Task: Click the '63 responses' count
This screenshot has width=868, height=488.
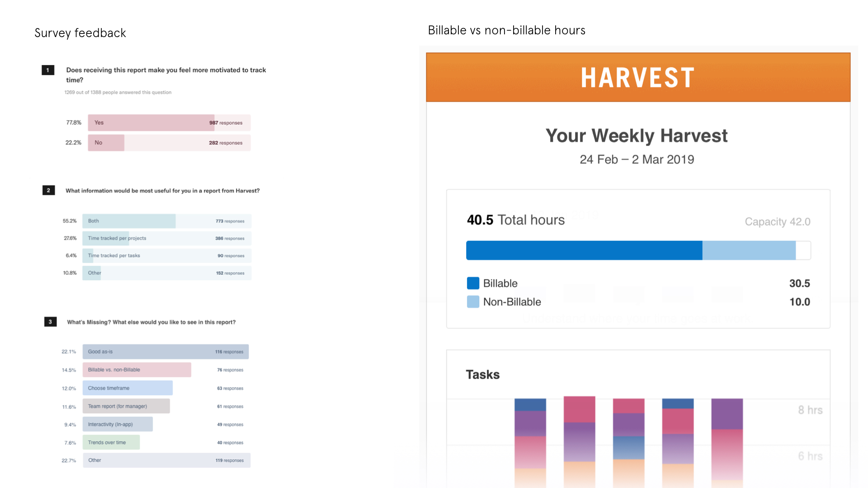Action: pos(230,389)
